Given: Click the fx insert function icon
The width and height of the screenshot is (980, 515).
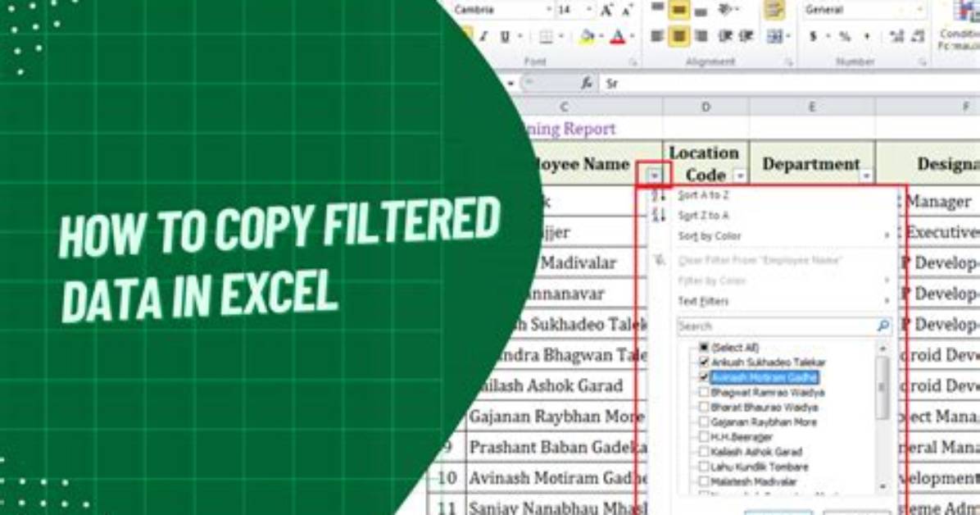Looking at the screenshot, I should point(586,83).
